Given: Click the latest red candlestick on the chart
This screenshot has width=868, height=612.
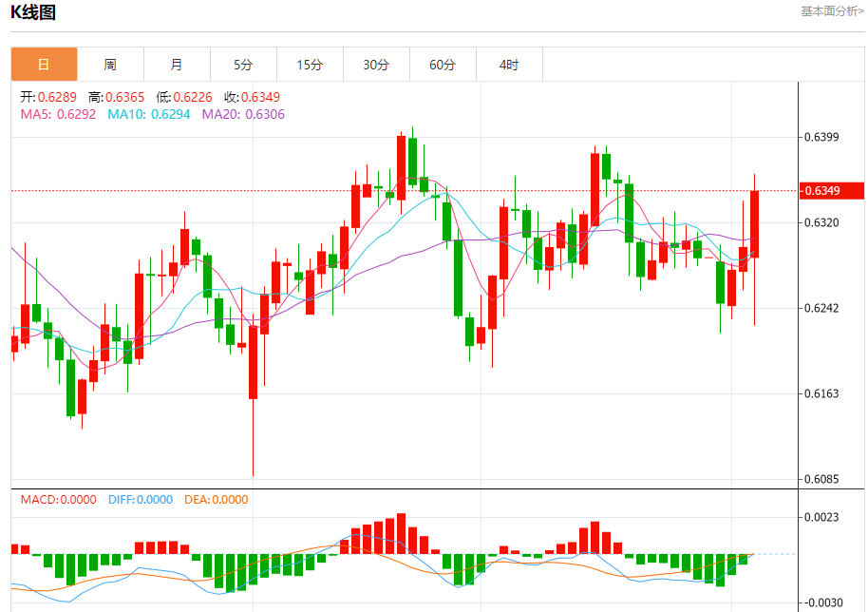Looking at the screenshot, I should pyautogui.click(x=754, y=224).
